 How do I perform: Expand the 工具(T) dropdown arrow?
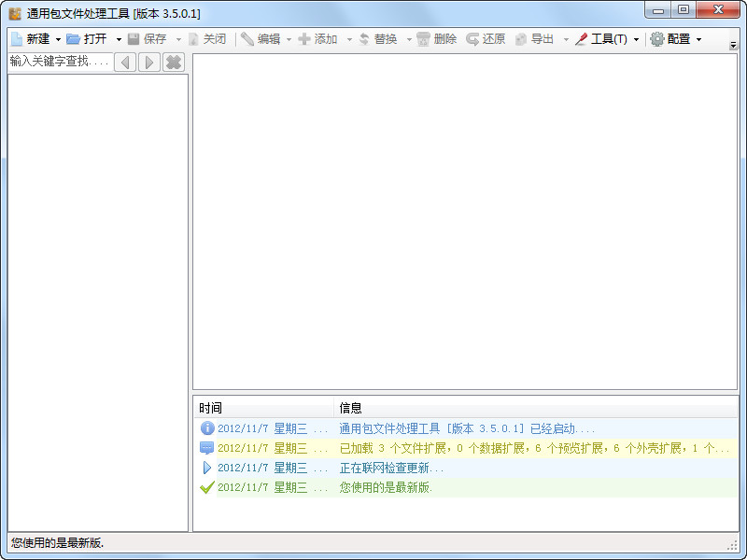point(636,39)
